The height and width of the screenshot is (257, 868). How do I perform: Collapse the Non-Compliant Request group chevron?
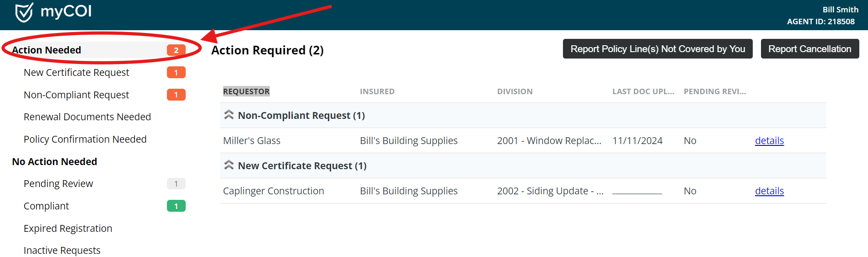(x=229, y=115)
